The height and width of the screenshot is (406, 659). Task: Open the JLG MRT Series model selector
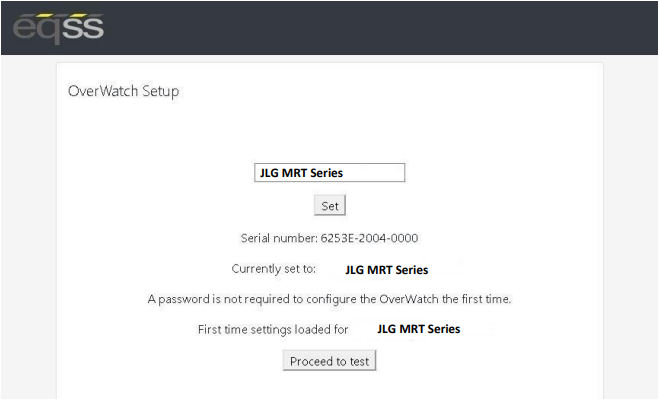[330, 173]
